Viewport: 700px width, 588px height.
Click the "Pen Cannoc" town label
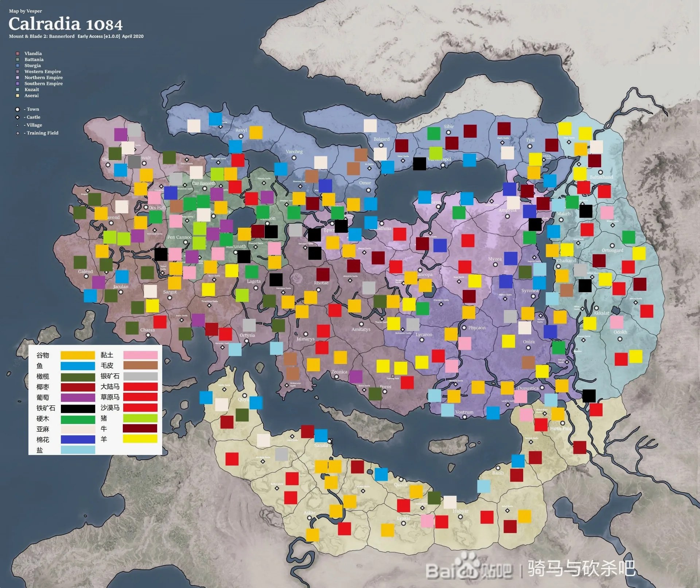(179, 237)
